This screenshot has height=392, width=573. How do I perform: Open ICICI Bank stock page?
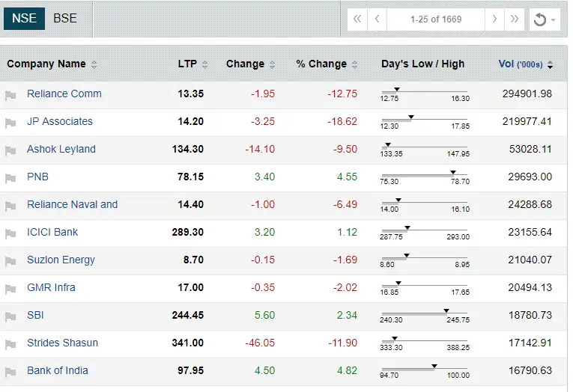pos(52,232)
